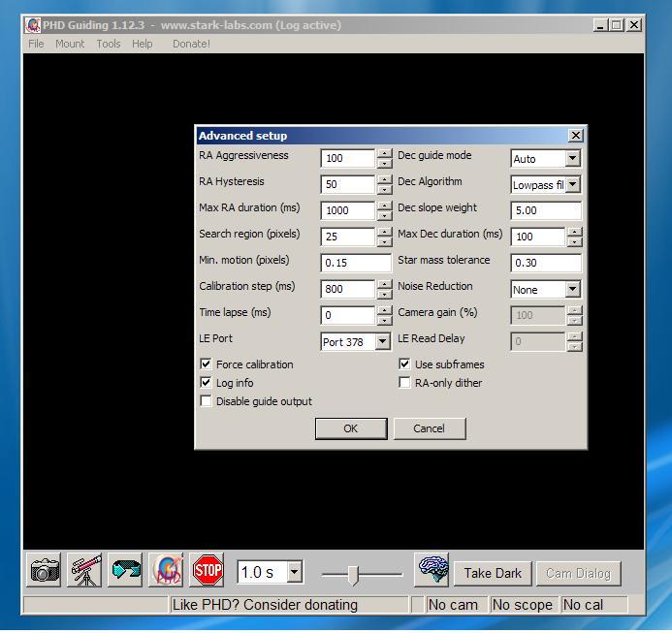The width and height of the screenshot is (672, 633).
Task: Open the Donate! menu
Action: click(191, 44)
